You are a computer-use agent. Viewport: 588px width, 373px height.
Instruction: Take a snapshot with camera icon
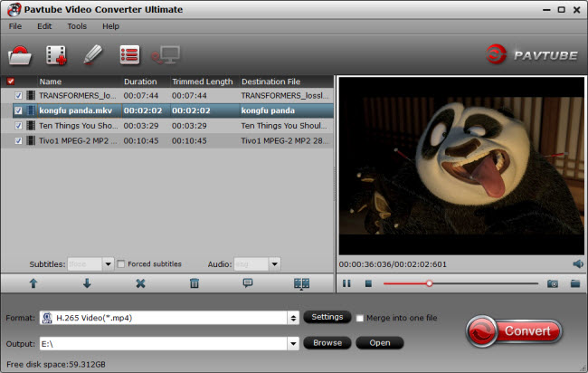552,283
